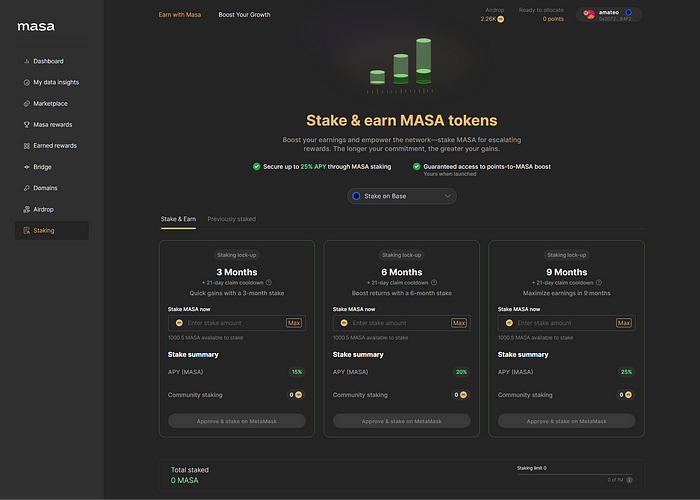Click the green check next to Guaranteed access
Viewport: 700px width, 500px height.
point(417,167)
